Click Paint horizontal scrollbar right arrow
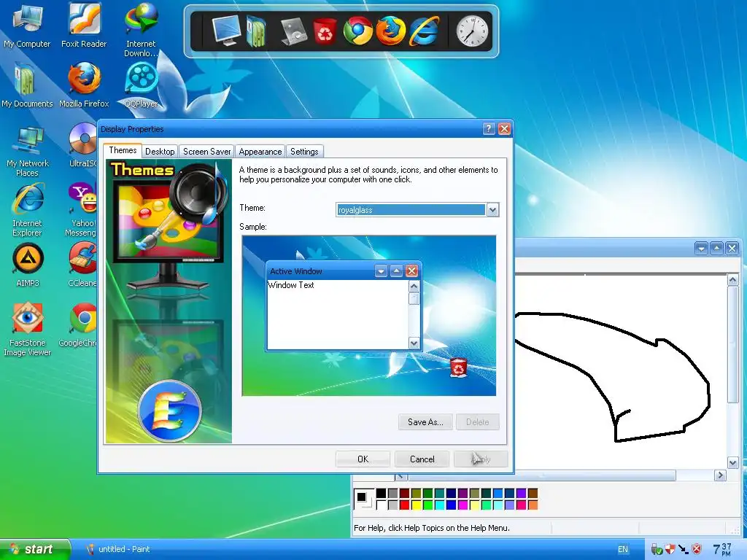The height and width of the screenshot is (560, 747). [x=720, y=475]
